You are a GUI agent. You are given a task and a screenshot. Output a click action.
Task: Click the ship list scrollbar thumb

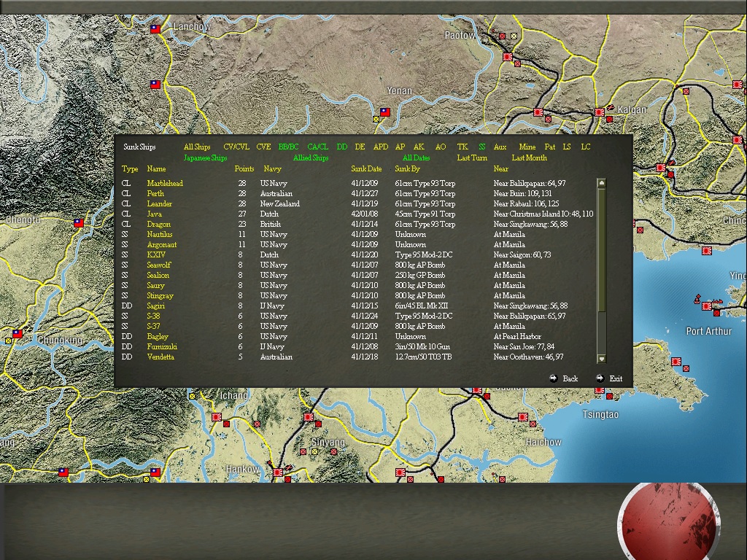[601, 250]
